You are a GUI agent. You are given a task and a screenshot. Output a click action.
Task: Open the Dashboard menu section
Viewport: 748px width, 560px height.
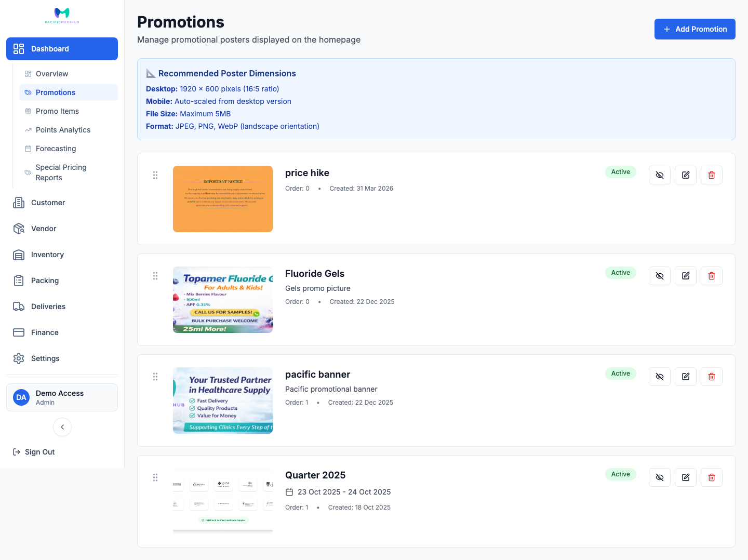62,49
